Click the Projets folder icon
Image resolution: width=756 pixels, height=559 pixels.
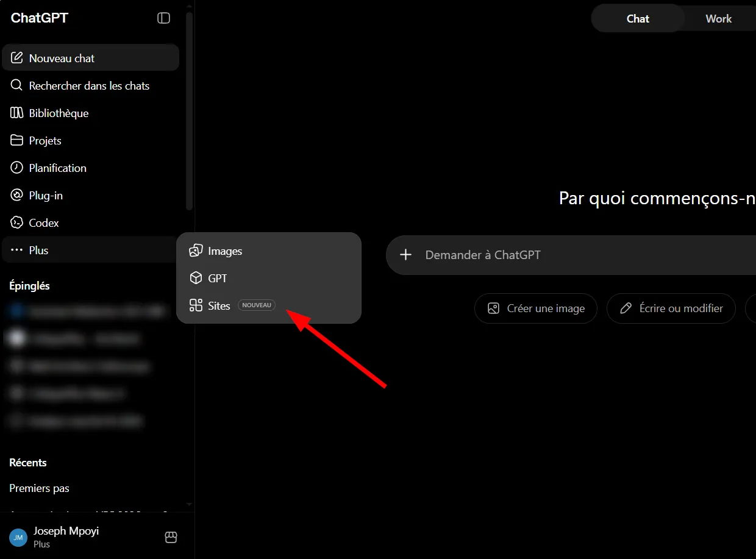coord(17,140)
